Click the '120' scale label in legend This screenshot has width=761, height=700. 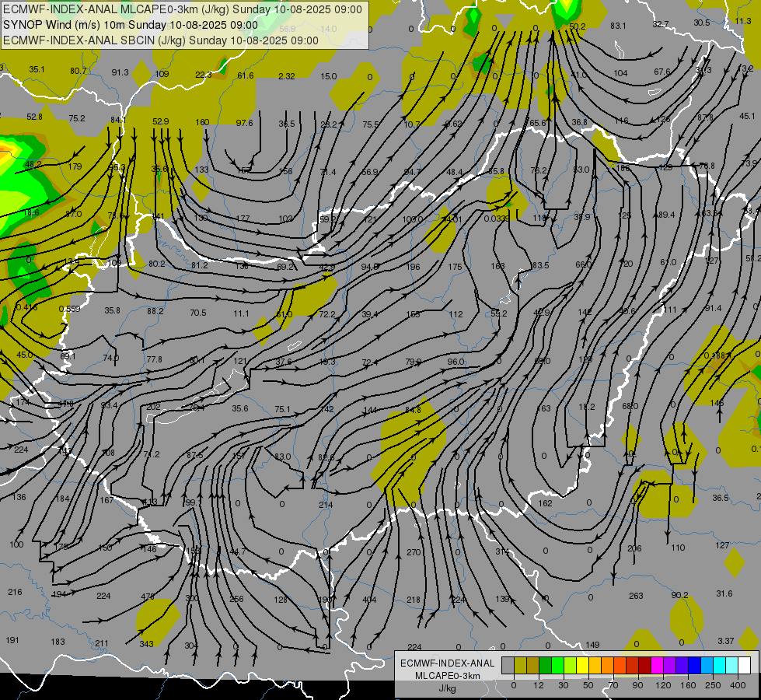click(663, 685)
